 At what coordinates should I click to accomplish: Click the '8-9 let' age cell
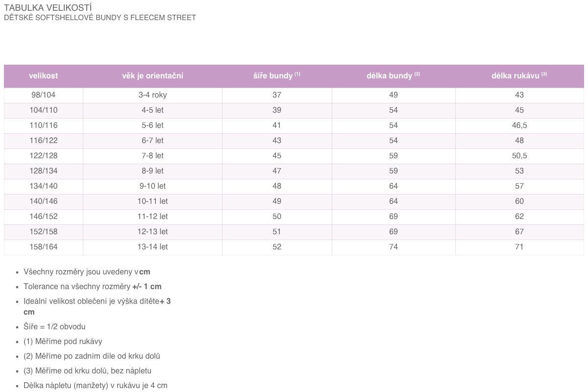(153, 171)
